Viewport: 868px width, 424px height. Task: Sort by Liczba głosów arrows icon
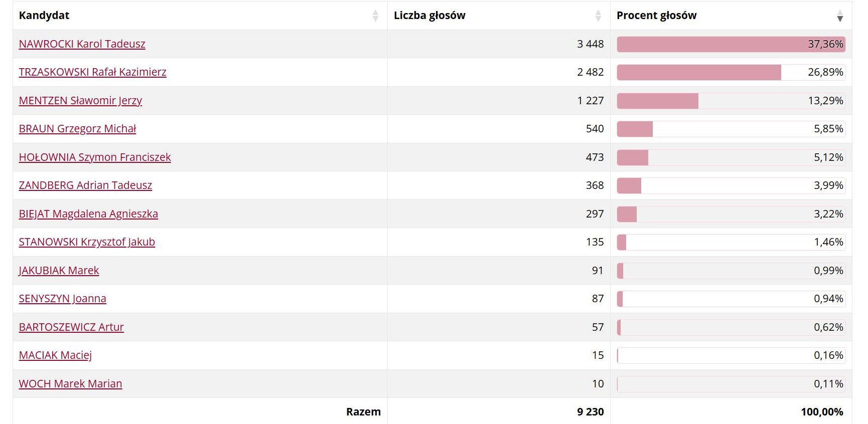point(598,16)
